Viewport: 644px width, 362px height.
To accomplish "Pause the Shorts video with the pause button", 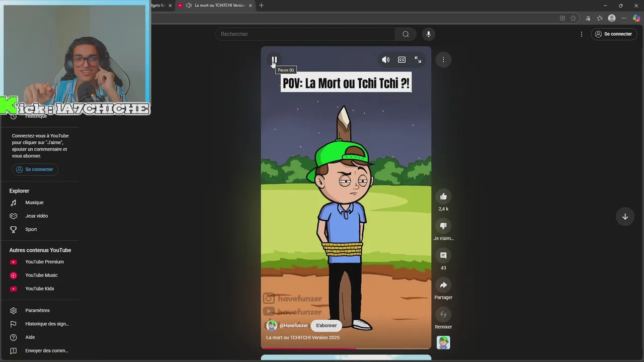I will [x=274, y=60].
